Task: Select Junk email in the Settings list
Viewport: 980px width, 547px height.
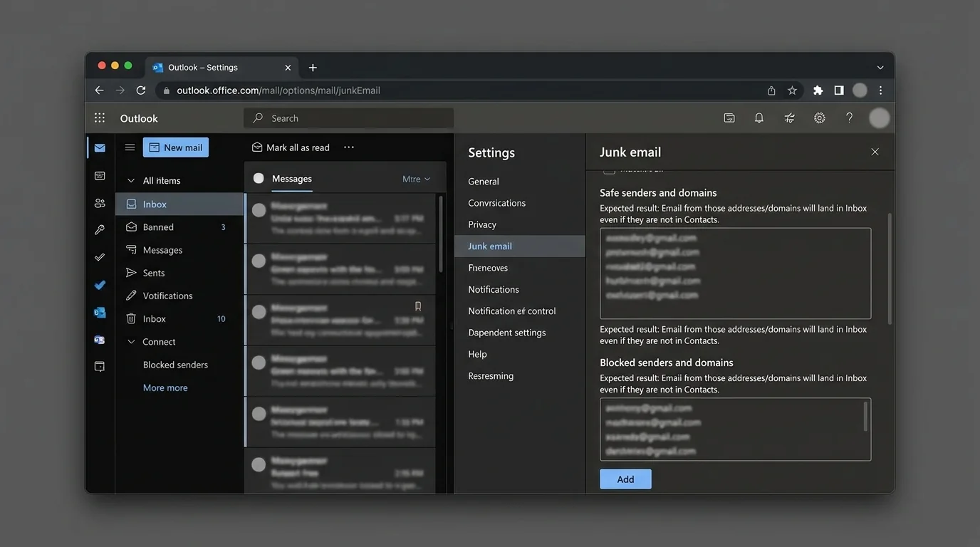Action: coord(519,246)
